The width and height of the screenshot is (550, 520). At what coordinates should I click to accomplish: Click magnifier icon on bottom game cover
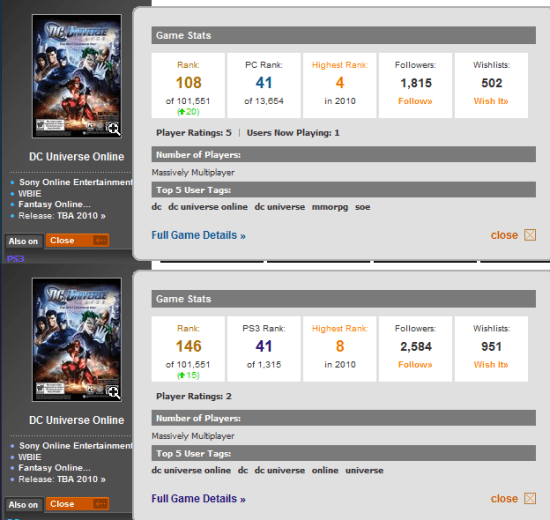[x=114, y=393]
